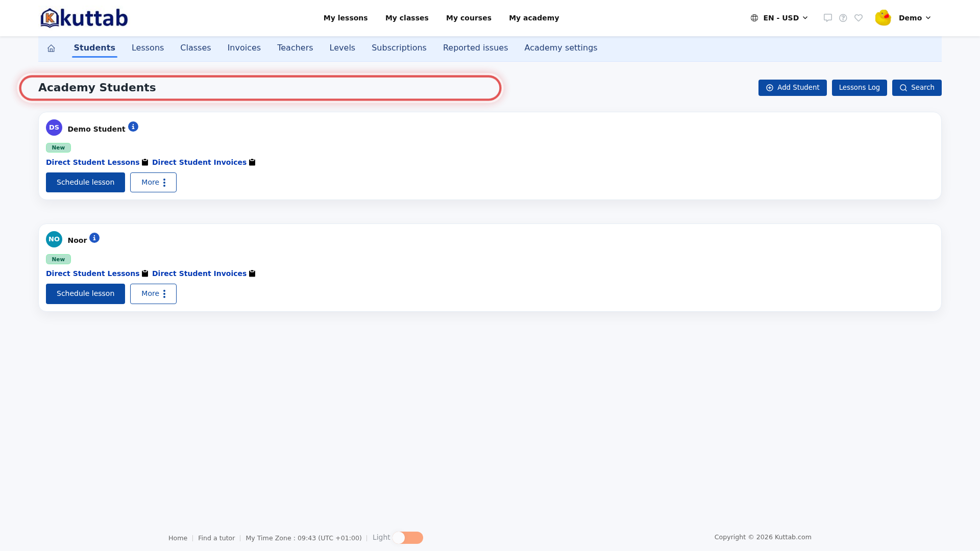Open the Subscriptions tab
Screen dimensions: 980x551
tap(399, 48)
